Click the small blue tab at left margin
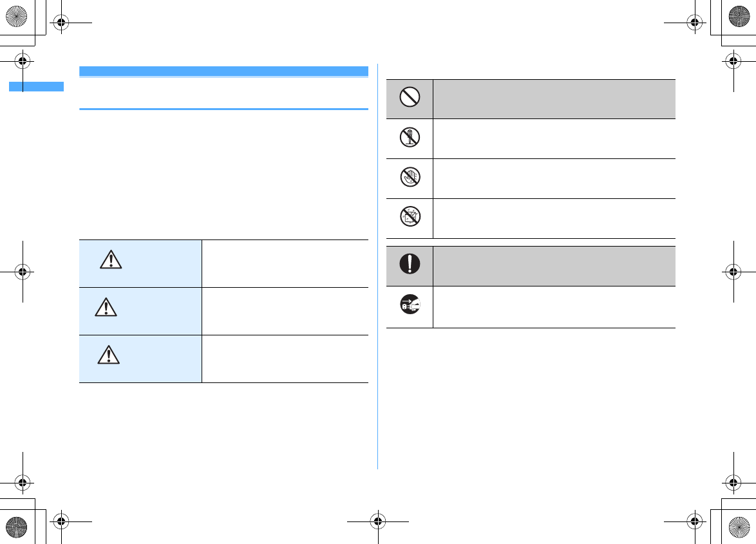 click(x=36, y=86)
